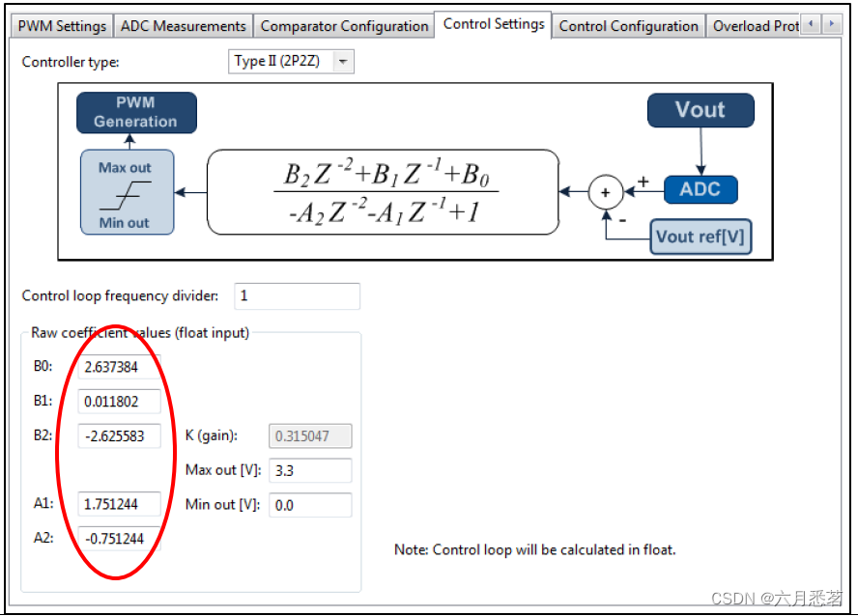Click the B0 coefficient input field
Image resolution: width=858 pixels, height=616 pixels.
119,367
